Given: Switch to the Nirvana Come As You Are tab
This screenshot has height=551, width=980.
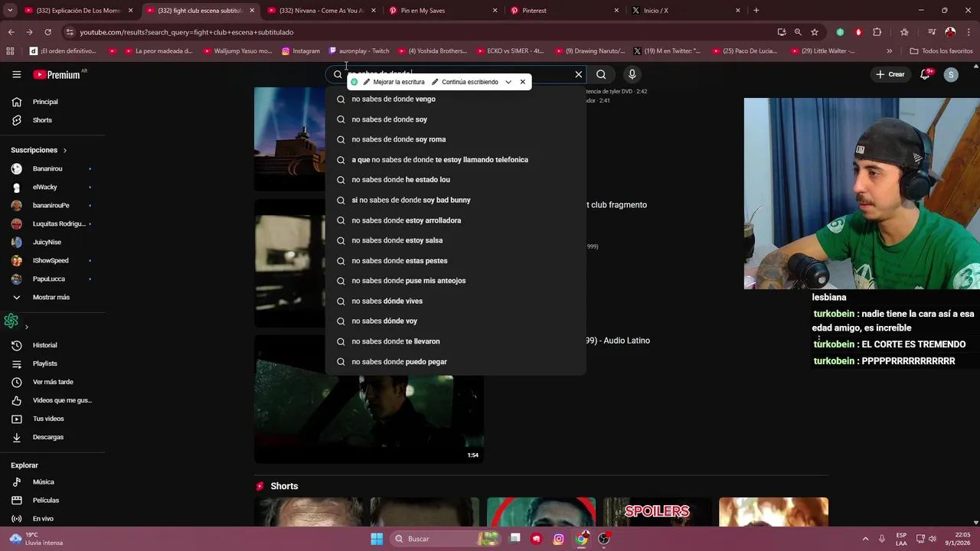Looking at the screenshot, I should (x=322, y=11).
